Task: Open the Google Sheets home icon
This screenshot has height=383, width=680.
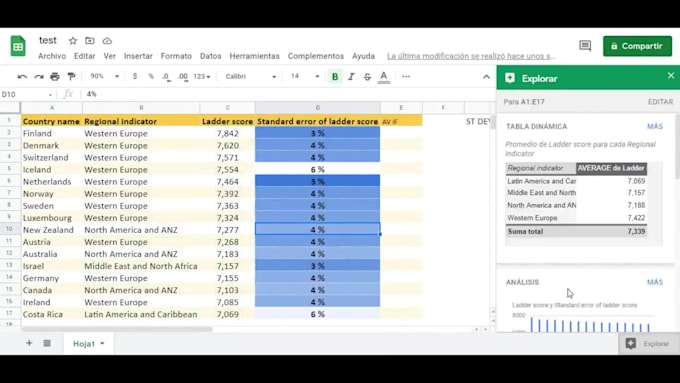Action: click(18, 46)
